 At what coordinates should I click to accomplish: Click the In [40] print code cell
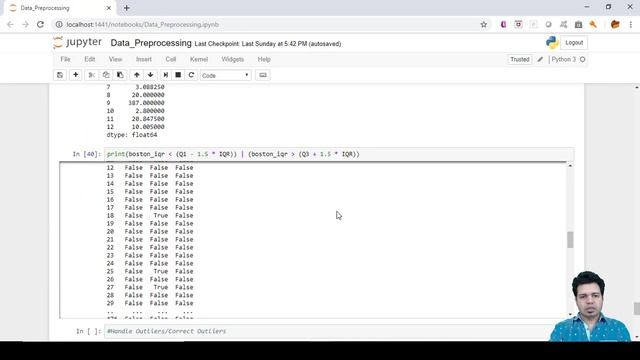tap(339, 154)
